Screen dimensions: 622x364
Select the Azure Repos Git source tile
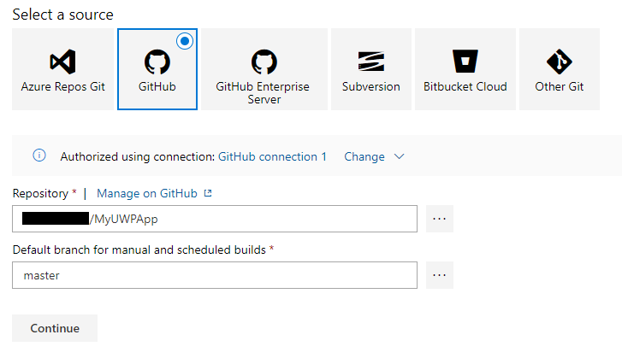(62, 69)
